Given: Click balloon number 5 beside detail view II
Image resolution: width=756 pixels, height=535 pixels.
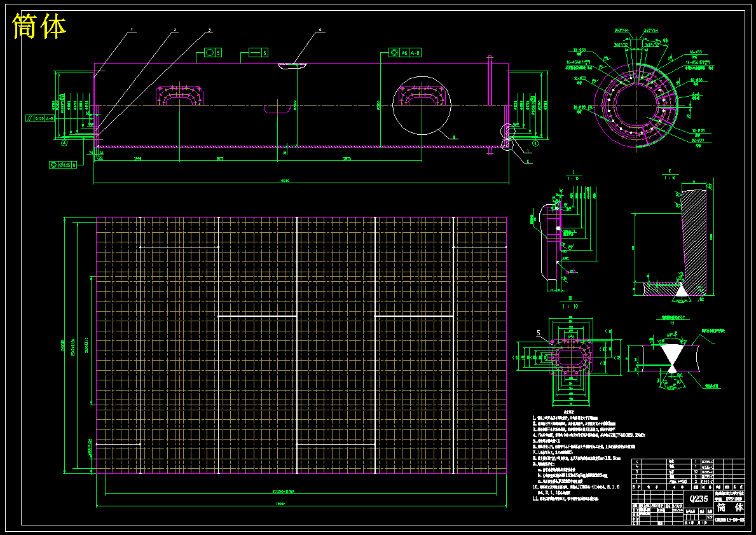Looking at the screenshot, I should [x=539, y=333].
